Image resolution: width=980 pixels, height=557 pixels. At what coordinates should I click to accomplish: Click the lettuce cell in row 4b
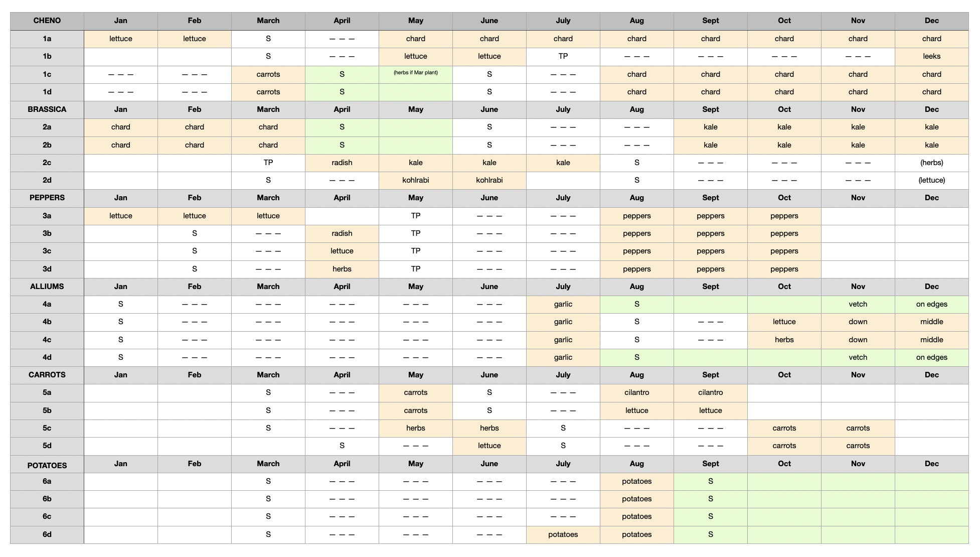784,322
